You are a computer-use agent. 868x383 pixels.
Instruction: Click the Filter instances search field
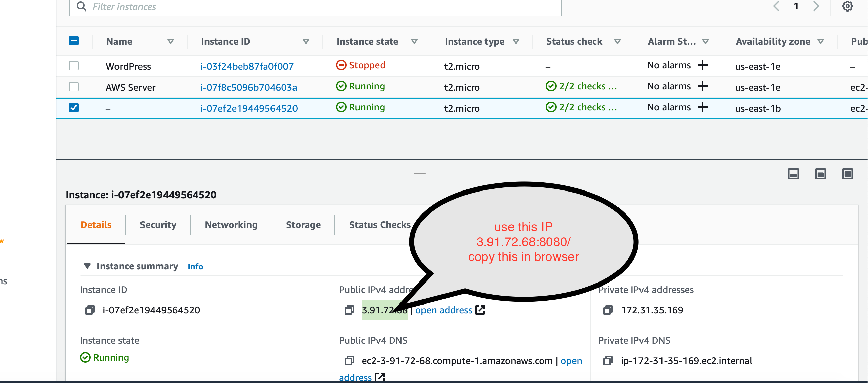pyautogui.click(x=315, y=7)
